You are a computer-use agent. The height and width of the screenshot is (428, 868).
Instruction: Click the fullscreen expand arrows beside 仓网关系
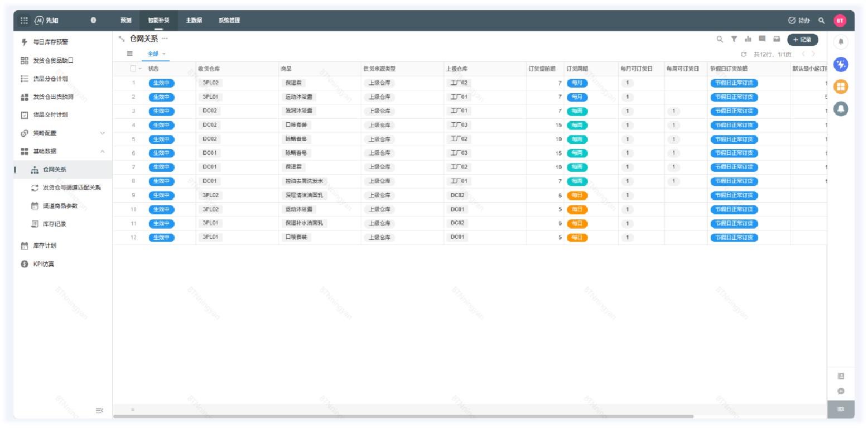(x=122, y=39)
